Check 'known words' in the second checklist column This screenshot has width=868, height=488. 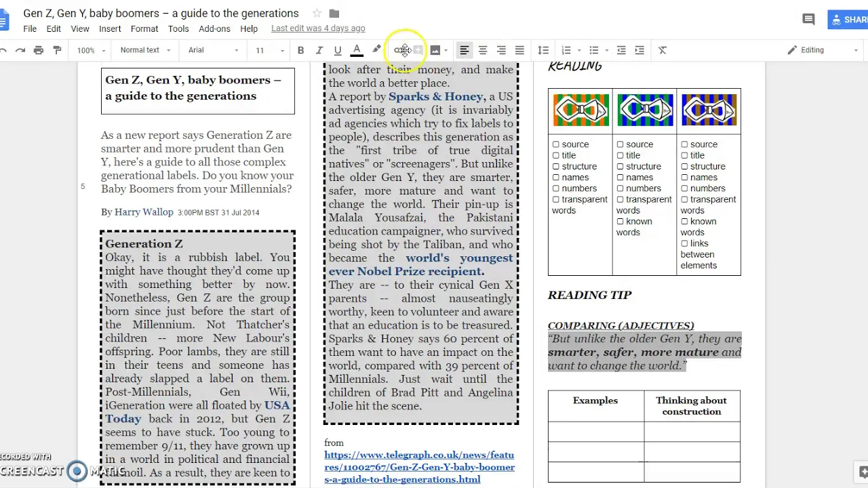point(620,222)
